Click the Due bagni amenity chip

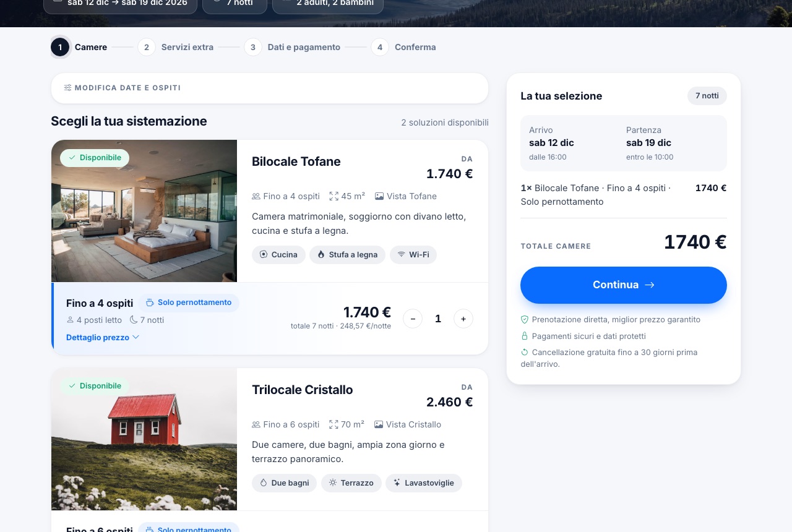point(284,483)
